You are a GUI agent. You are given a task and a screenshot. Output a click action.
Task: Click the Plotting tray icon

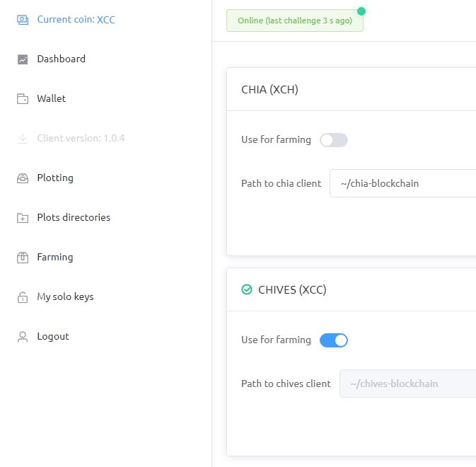[23, 178]
